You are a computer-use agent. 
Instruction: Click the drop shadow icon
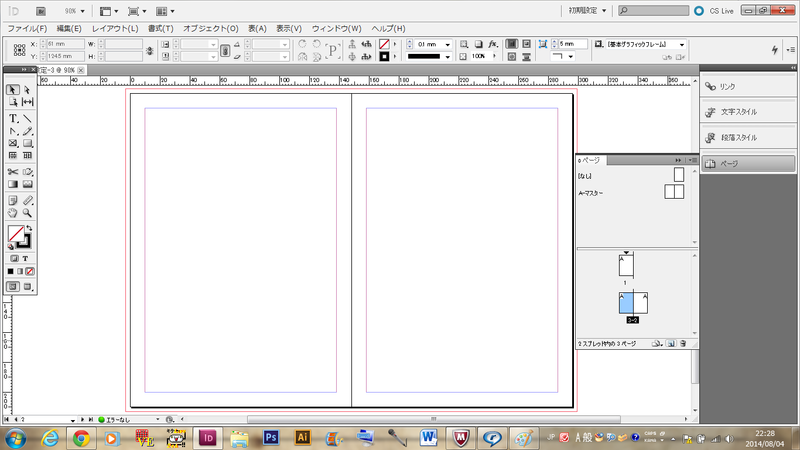coord(478,44)
